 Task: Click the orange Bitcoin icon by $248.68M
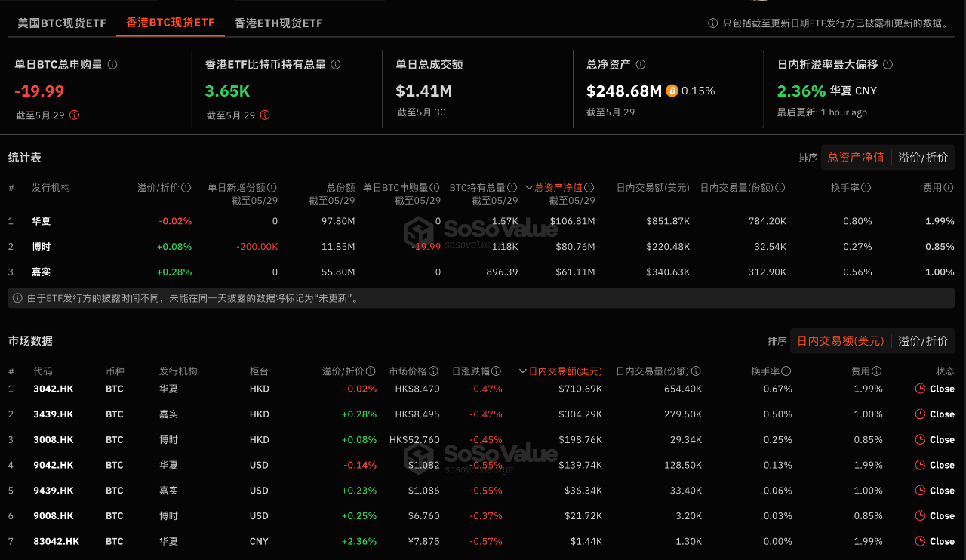(x=672, y=91)
